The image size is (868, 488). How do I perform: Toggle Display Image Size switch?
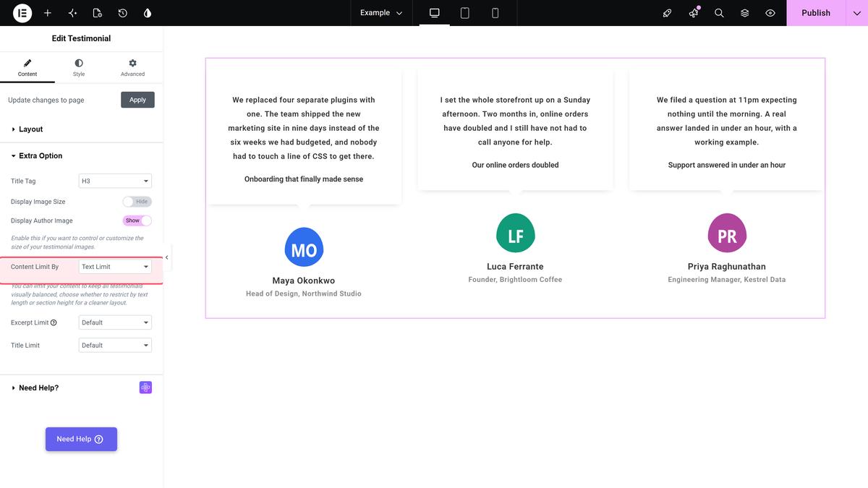[137, 202]
